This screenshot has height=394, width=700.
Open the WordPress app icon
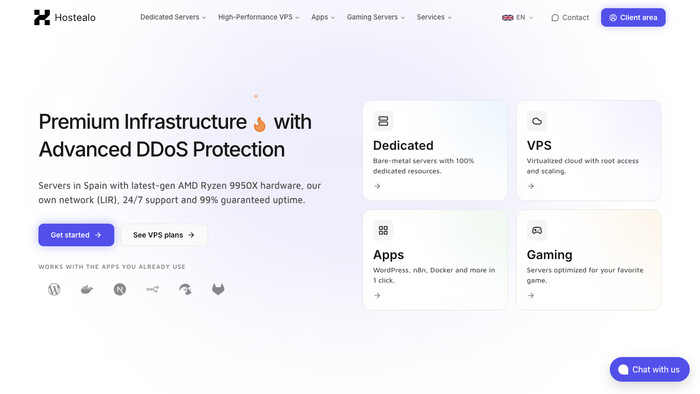(54, 289)
